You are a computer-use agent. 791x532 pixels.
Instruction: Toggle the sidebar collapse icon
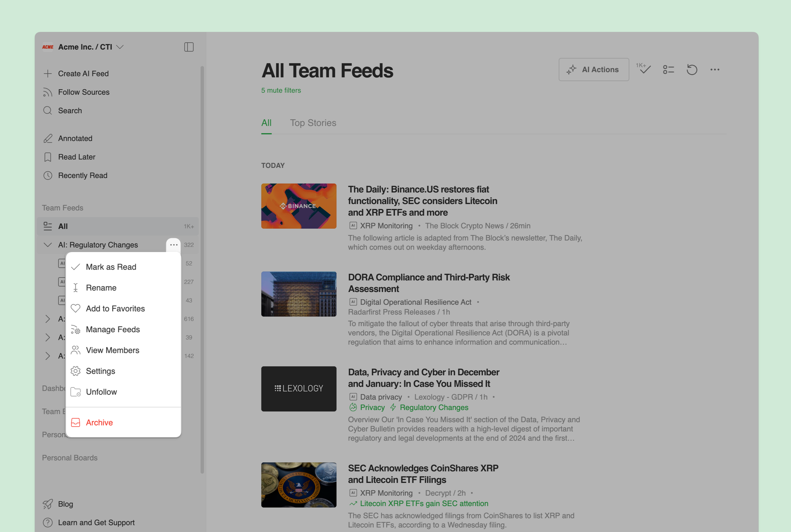(x=189, y=47)
